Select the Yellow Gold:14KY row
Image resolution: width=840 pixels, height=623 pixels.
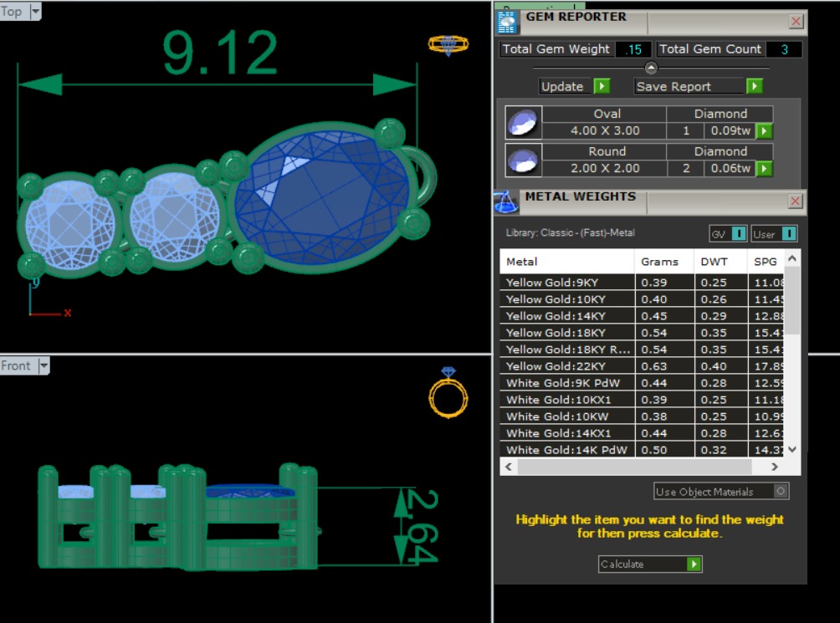click(642, 316)
